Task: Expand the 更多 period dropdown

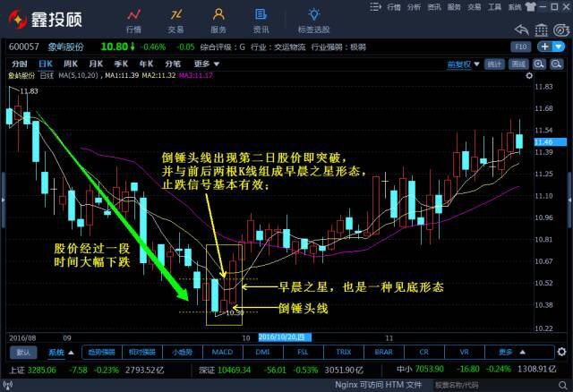Action: tap(217, 64)
